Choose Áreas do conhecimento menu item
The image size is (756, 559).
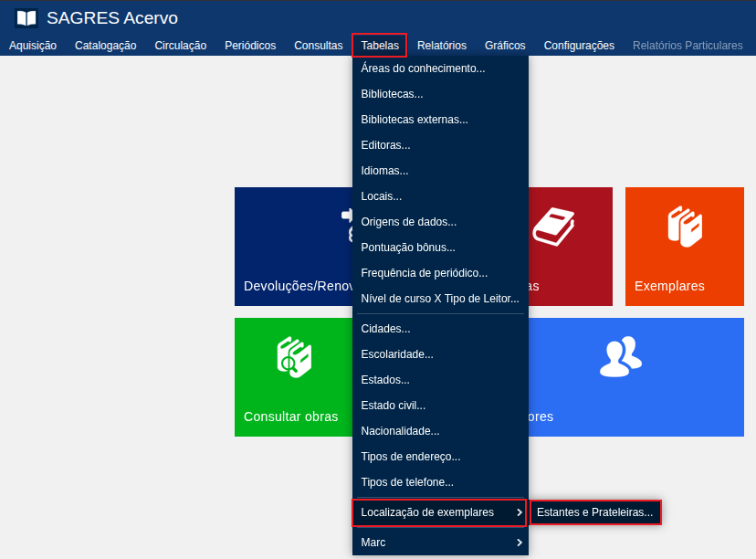click(x=423, y=69)
